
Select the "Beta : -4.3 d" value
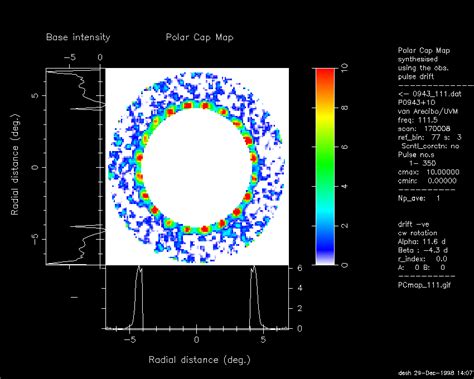(x=423, y=250)
